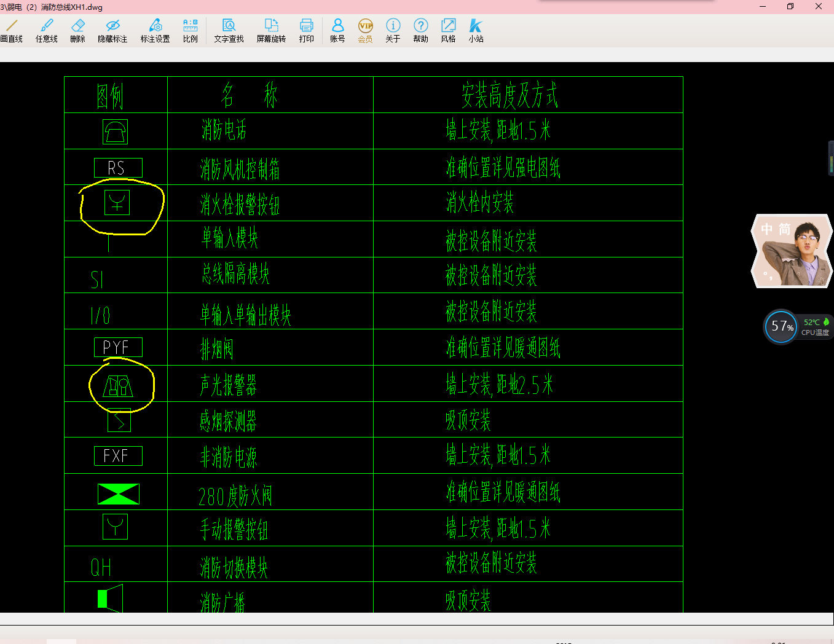This screenshot has height=644, width=834.
Task: Click 屏幕旋转 screen rotate
Action: [x=271, y=31]
